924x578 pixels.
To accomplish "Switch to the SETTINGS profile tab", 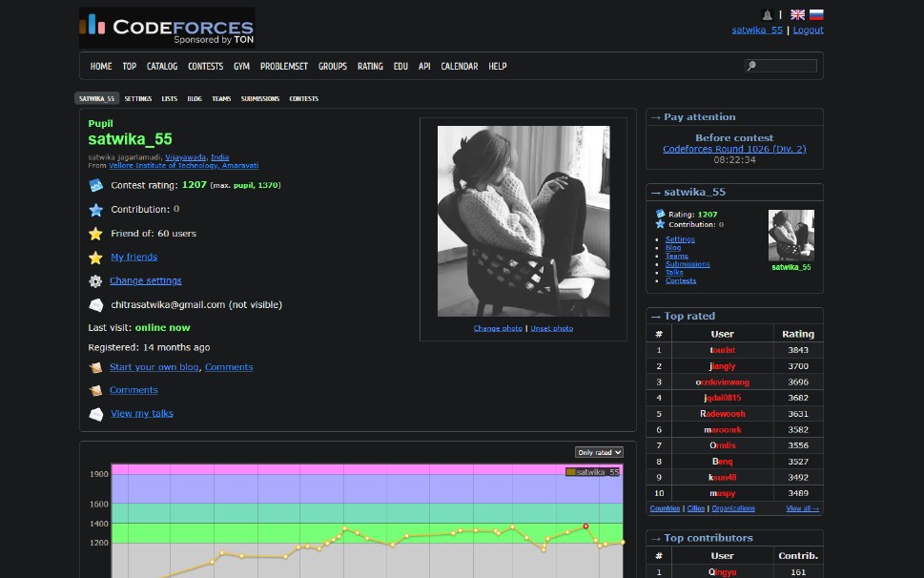I will click(x=138, y=99).
